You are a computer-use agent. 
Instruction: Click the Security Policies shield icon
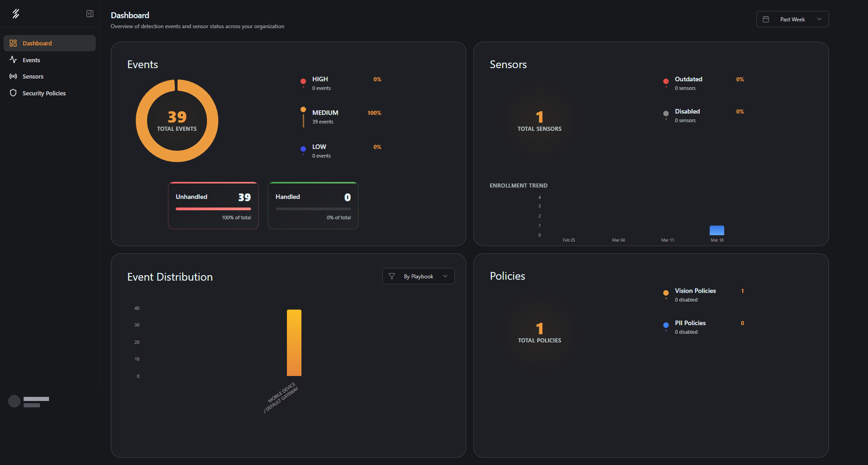(13, 93)
